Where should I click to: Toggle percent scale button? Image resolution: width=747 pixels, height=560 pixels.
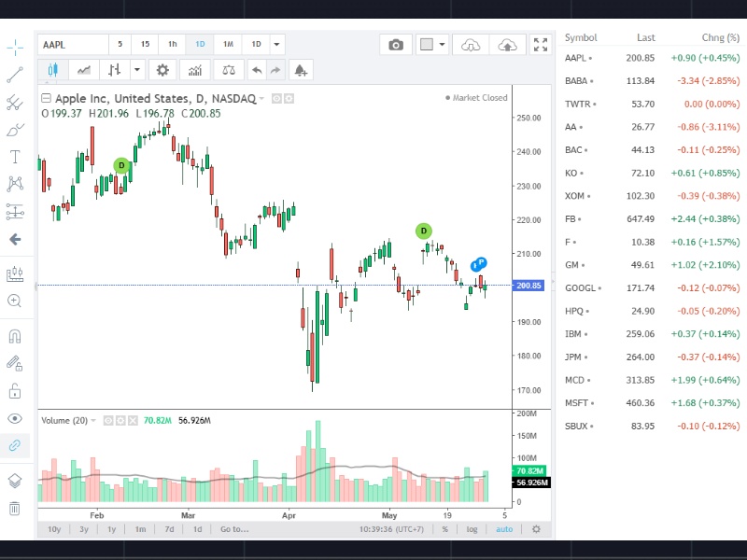(445, 529)
